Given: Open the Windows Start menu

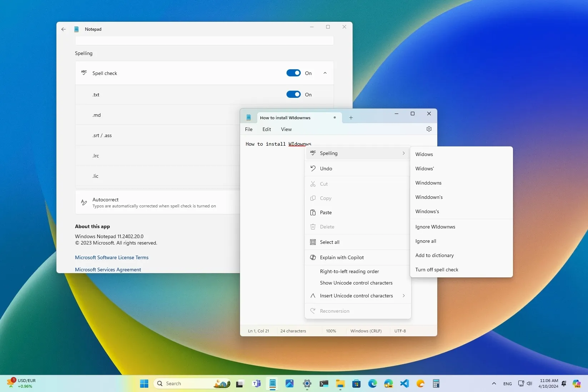Looking at the screenshot, I should pyautogui.click(x=144, y=383).
